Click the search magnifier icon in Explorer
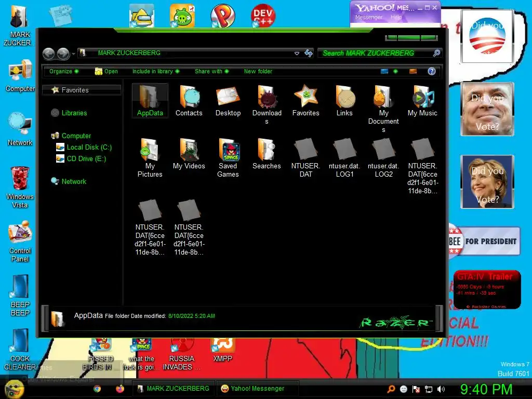The height and width of the screenshot is (399, 532). click(436, 53)
